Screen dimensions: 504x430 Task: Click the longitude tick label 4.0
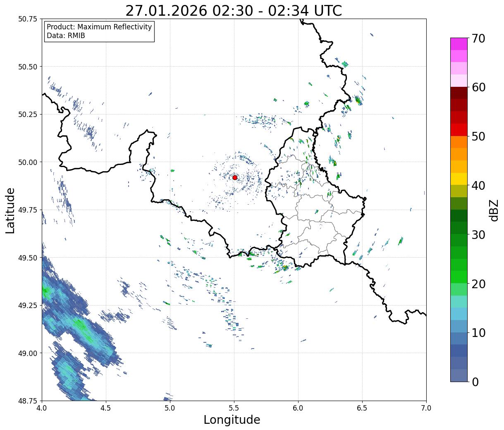[42, 408]
